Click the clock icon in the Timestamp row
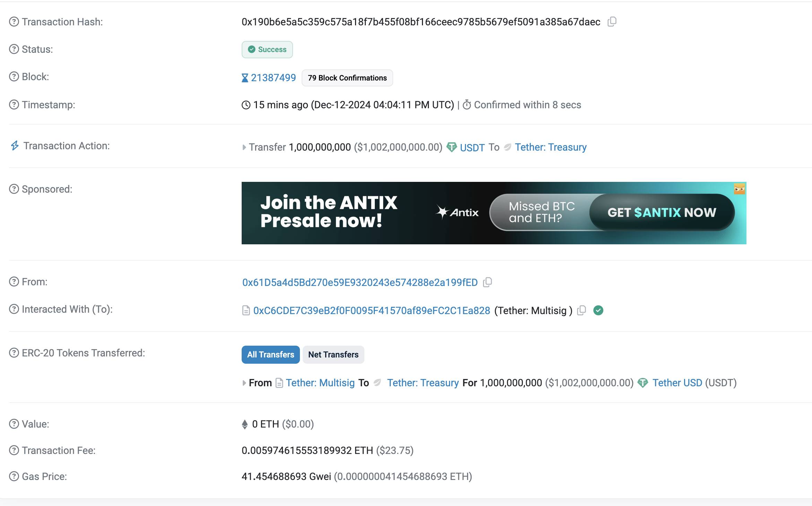 click(x=246, y=105)
